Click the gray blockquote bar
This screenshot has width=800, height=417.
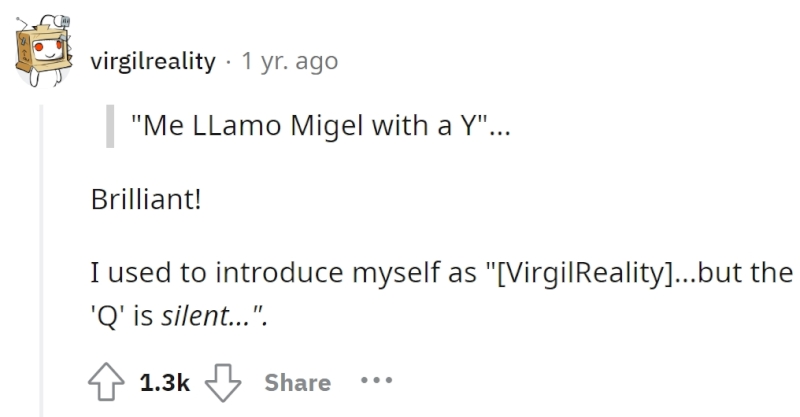[110, 126]
